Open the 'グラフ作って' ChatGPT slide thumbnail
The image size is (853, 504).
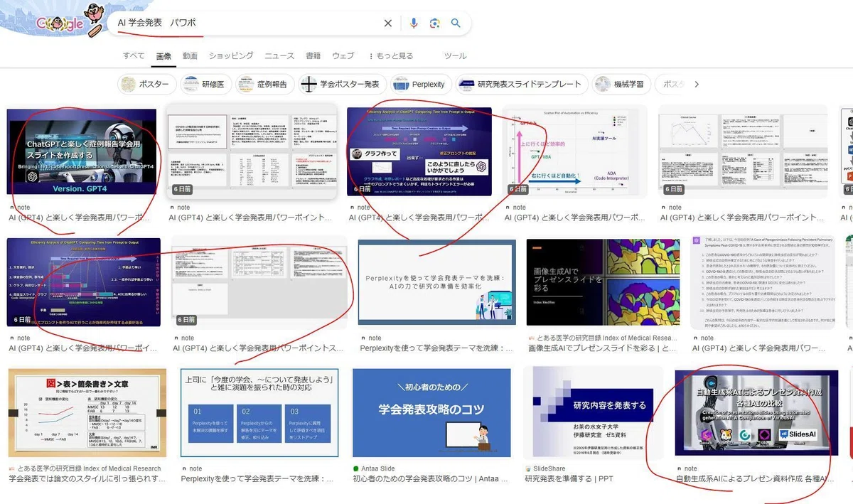pos(419,151)
